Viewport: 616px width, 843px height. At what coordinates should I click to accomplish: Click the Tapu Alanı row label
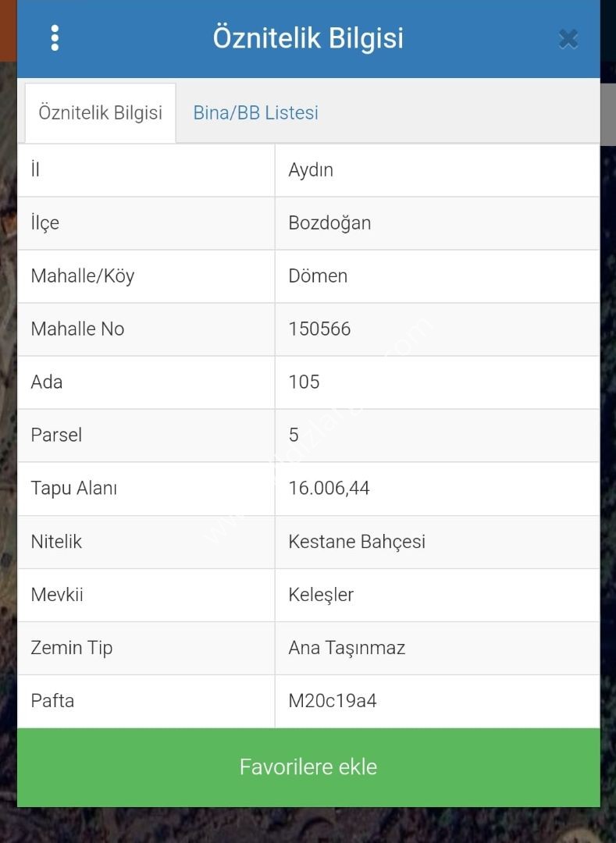pos(73,488)
